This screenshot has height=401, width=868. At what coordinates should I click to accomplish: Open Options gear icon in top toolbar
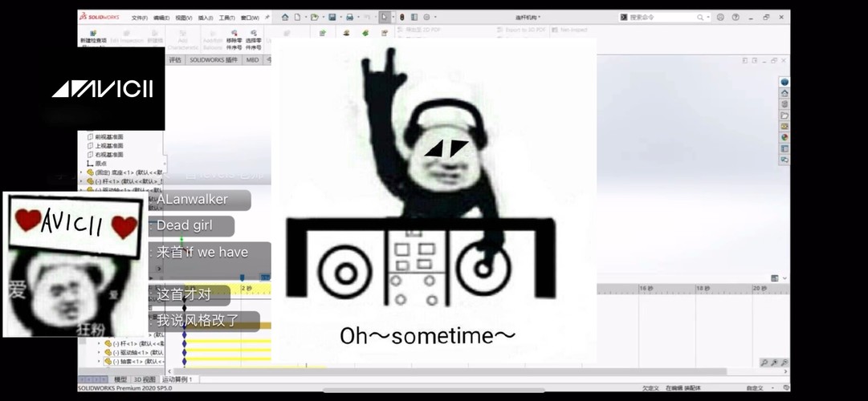coord(426,17)
